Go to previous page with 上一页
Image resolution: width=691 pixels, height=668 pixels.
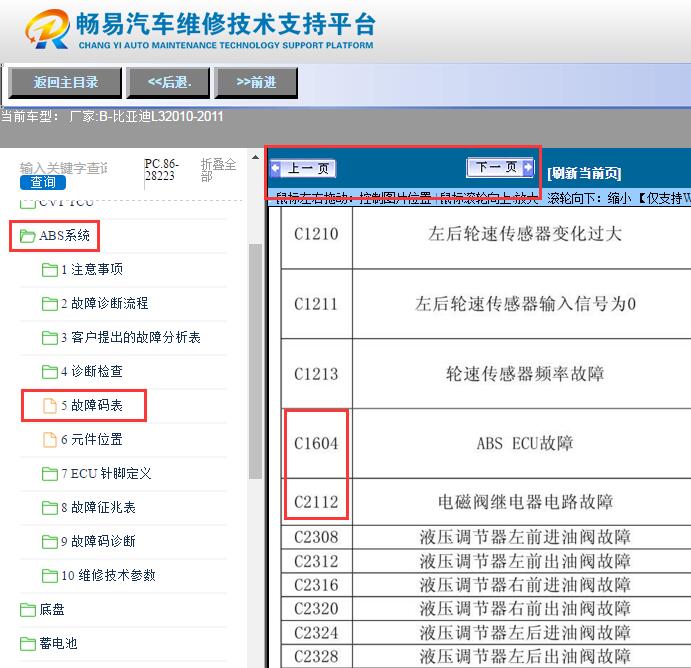tap(303, 168)
